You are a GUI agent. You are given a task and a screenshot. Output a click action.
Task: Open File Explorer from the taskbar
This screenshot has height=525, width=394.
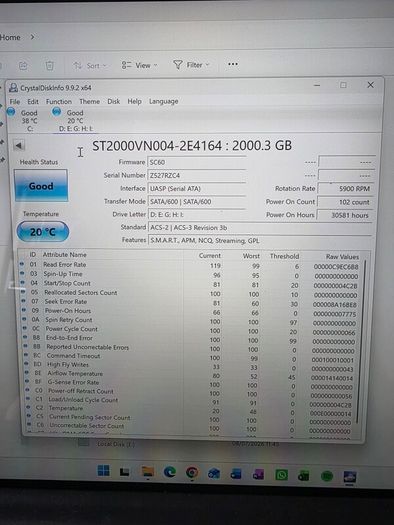pos(148,471)
